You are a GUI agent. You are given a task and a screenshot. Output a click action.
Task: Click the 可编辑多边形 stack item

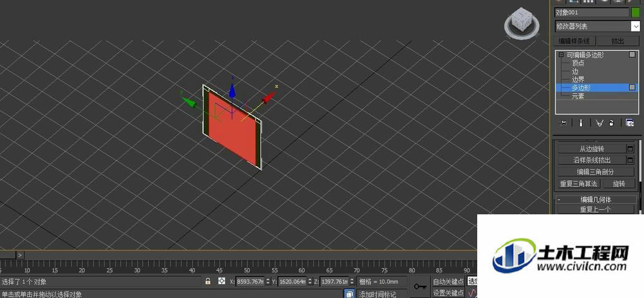pos(585,55)
